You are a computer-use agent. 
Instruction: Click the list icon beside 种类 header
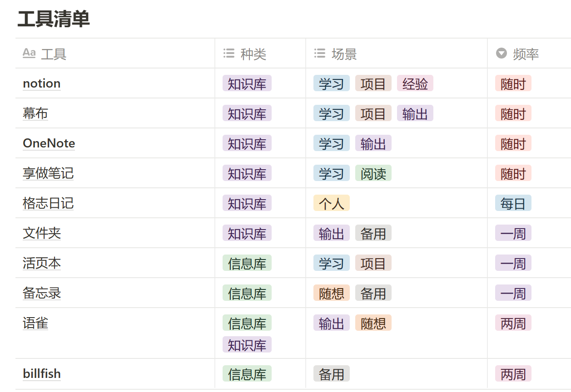click(229, 54)
